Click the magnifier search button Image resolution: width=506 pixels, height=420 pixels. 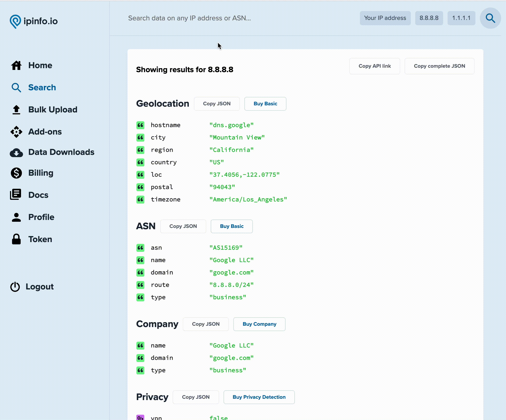click(490, 18)
